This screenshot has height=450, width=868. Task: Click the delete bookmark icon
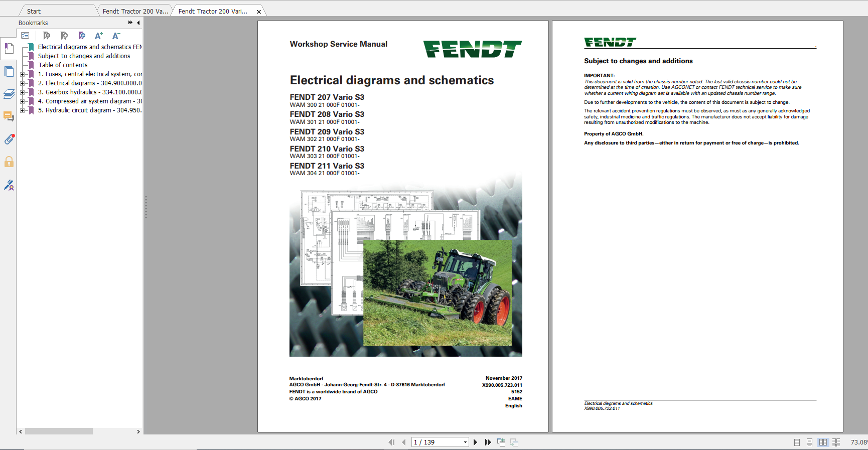pos(47,36)
